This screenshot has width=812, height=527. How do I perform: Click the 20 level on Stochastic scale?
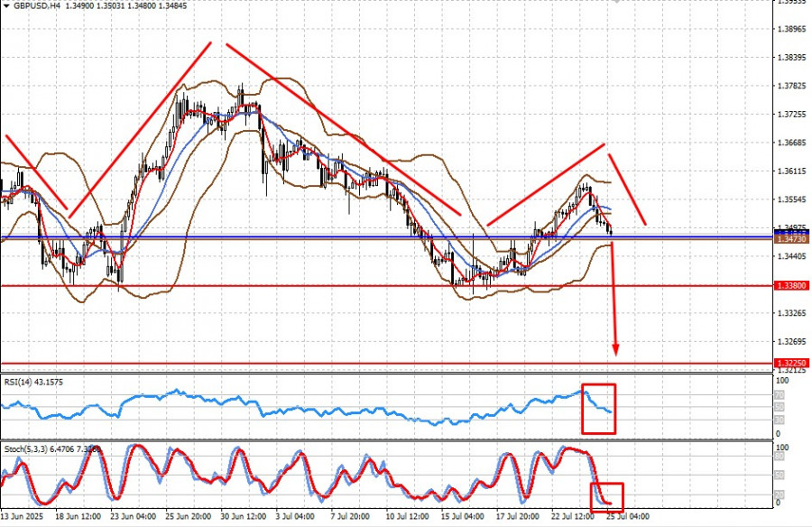tap(780, 495)
